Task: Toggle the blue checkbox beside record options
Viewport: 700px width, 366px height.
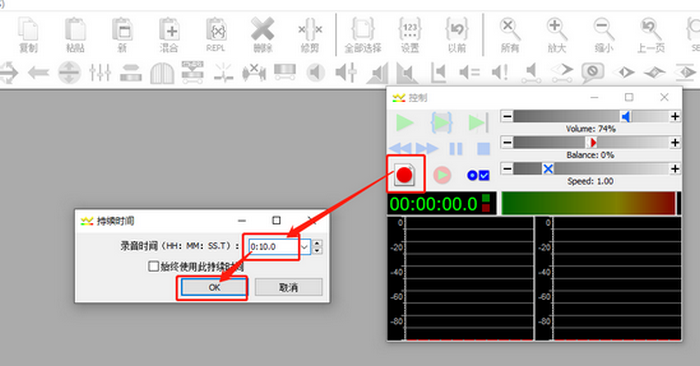Action: pos(484,175)
